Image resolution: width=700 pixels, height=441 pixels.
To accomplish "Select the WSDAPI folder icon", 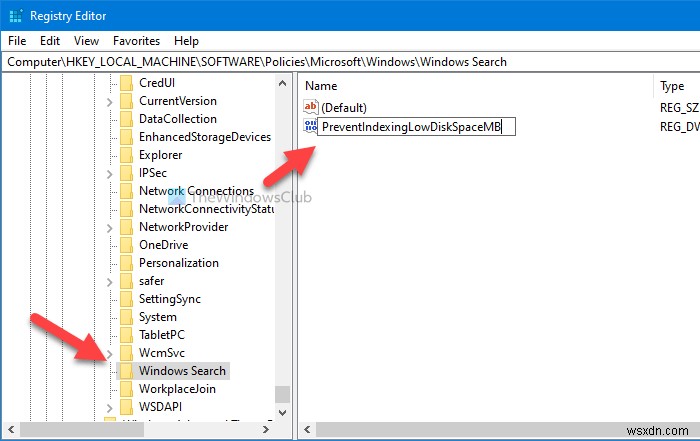I will click(x=126, y=407).
